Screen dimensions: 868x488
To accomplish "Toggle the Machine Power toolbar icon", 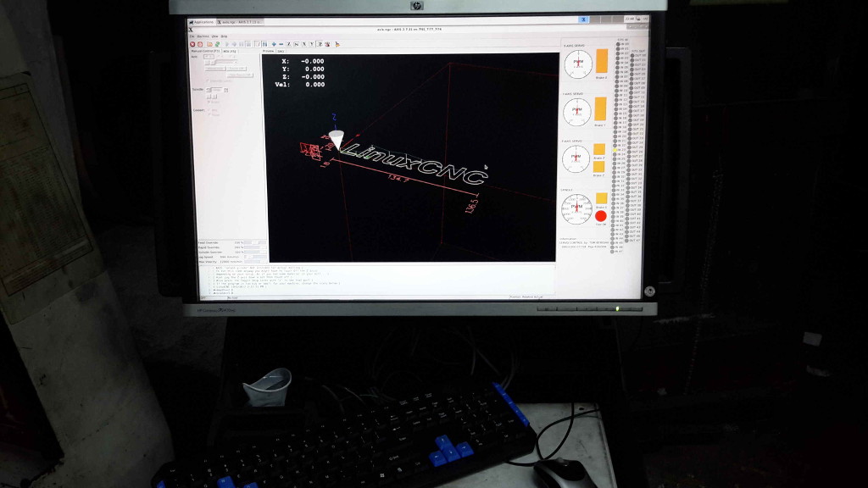I will (x=200, y=44).
